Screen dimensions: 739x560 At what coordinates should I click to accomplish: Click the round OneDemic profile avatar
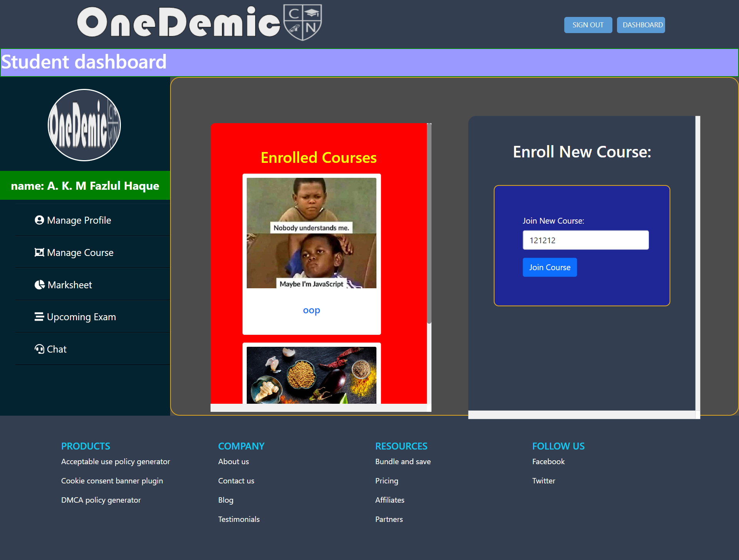[x=84, y=125]
